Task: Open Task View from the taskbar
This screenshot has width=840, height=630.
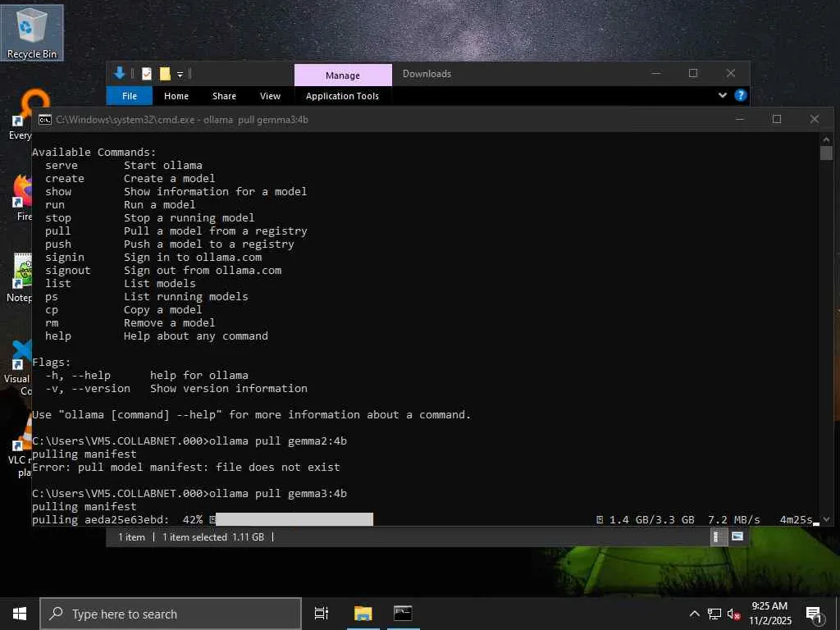Action: [x=322, y=614]
